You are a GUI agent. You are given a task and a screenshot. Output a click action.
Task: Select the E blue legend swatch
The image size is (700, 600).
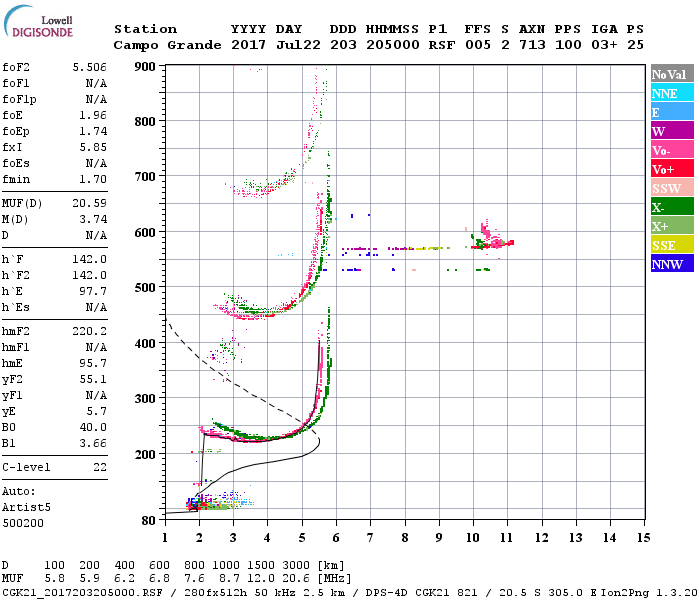[x=672, y=112]
